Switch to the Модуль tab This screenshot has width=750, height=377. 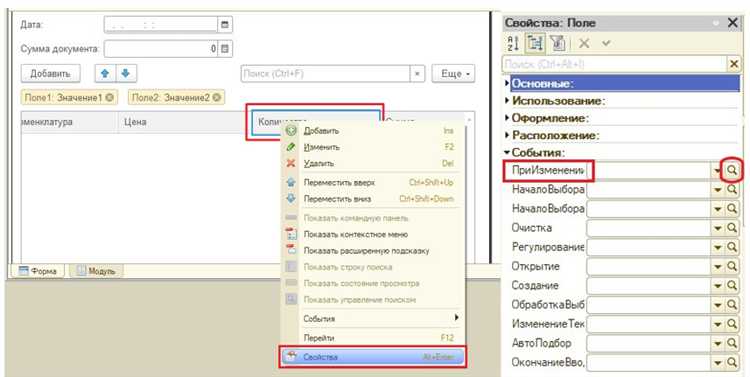tap(96, 271)
